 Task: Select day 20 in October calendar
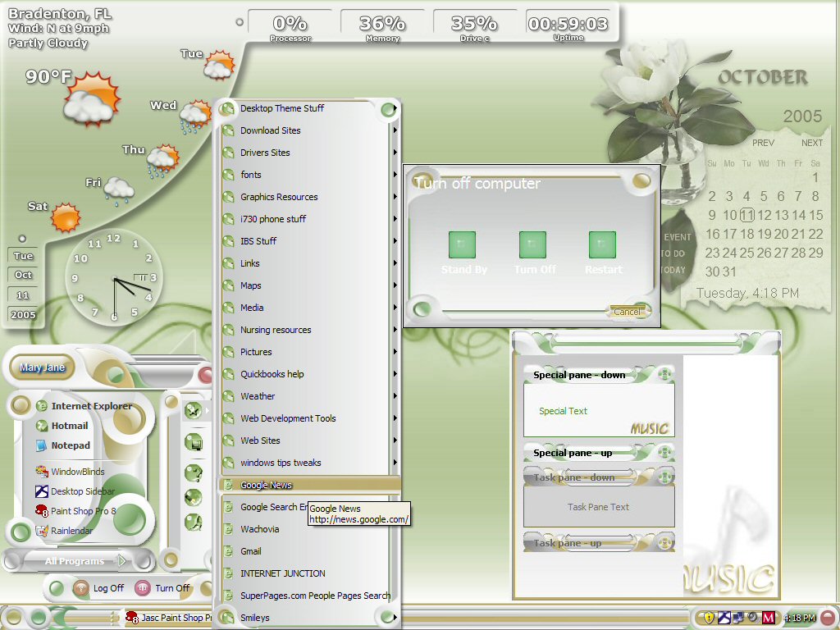pyautogui.click(x=781, y=234)
